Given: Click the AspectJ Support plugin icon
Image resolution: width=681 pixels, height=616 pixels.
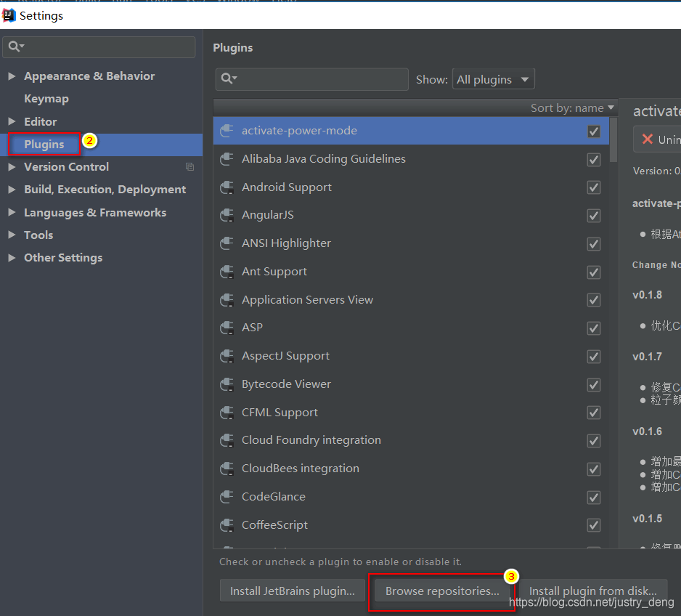Looking at the screenshot, I should [227, 356].
